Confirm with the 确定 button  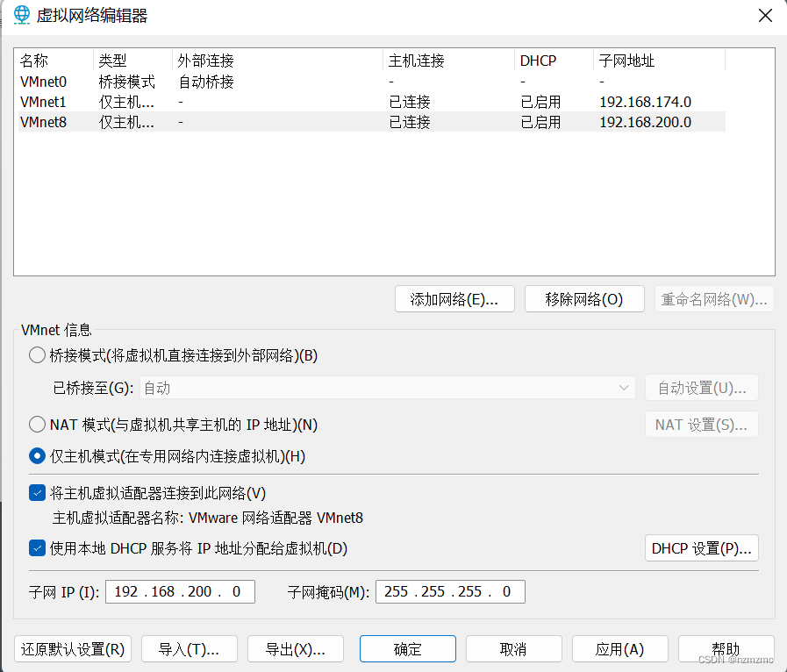coord(408,649)
